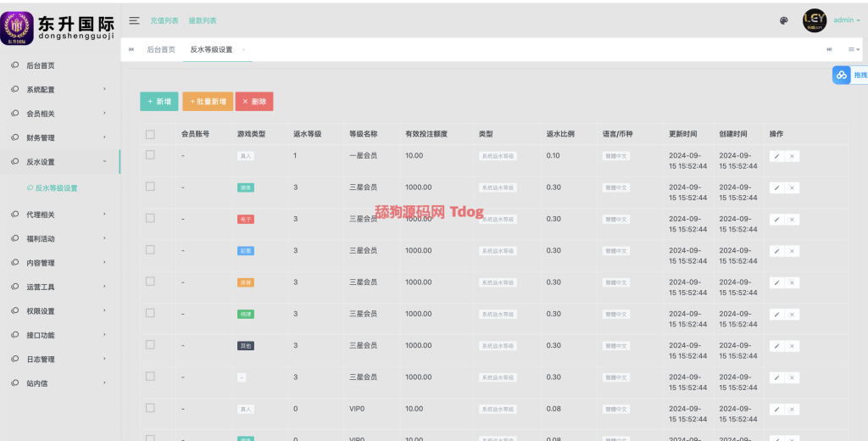Click the green 新增 button
Screen dimensions: 868x441
click(x=159, y=101)
